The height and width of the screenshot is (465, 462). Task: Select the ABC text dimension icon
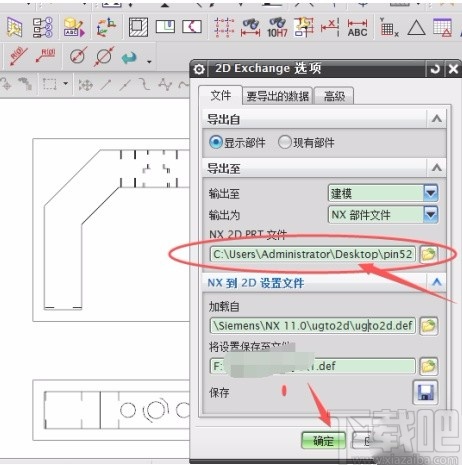coord(357,28)
